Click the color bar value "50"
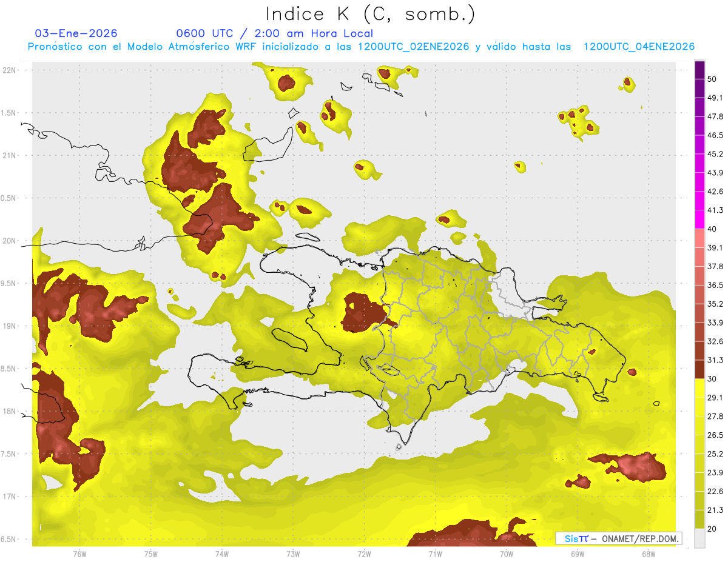 tap(712, 79)
